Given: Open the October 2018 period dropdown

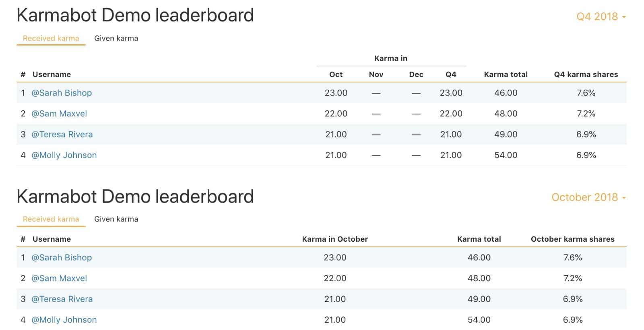Looking at the screenshot, I should click(586, 197).
